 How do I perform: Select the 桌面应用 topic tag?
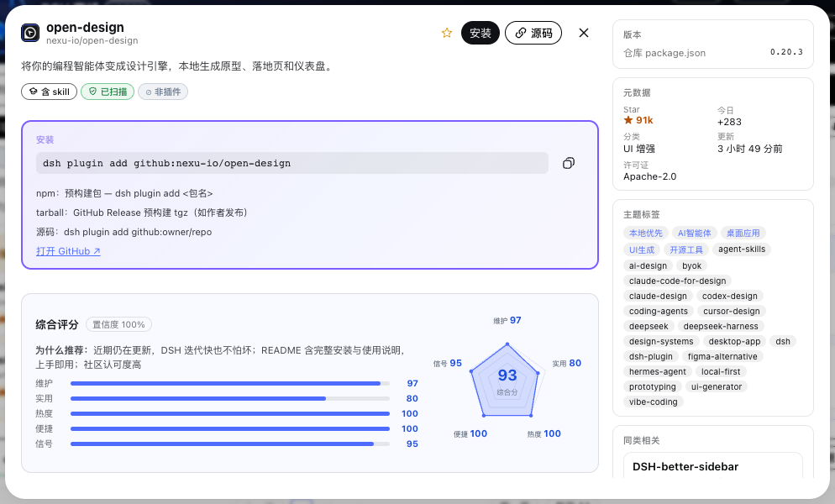pos(743,233)
